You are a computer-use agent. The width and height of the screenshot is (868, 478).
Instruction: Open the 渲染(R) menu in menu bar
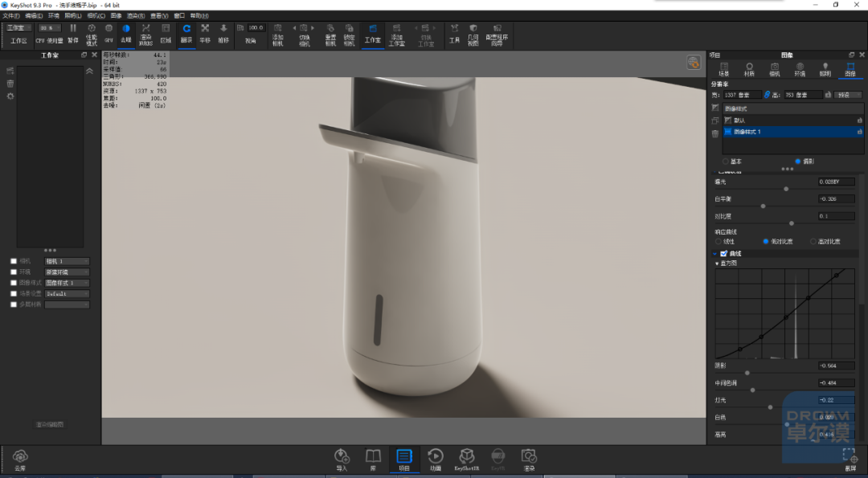point(136,15)
